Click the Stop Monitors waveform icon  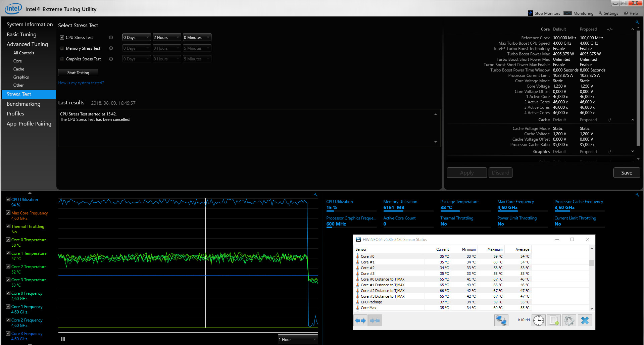click(530, 13)
